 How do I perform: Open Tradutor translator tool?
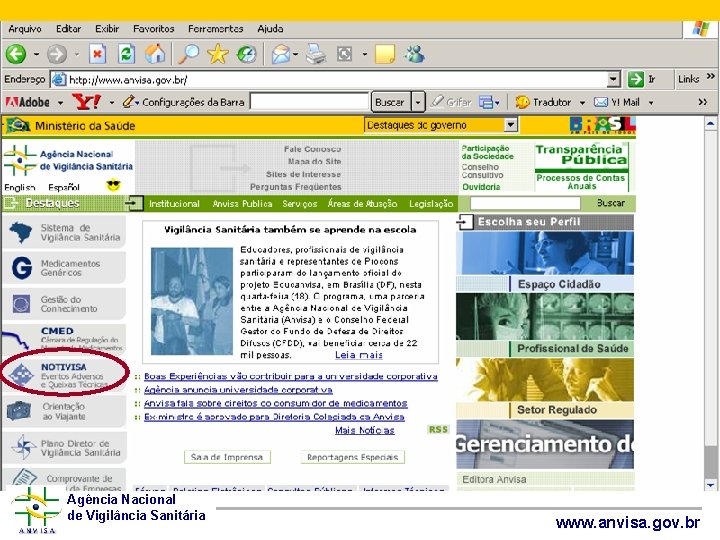(x=543, y=102)
